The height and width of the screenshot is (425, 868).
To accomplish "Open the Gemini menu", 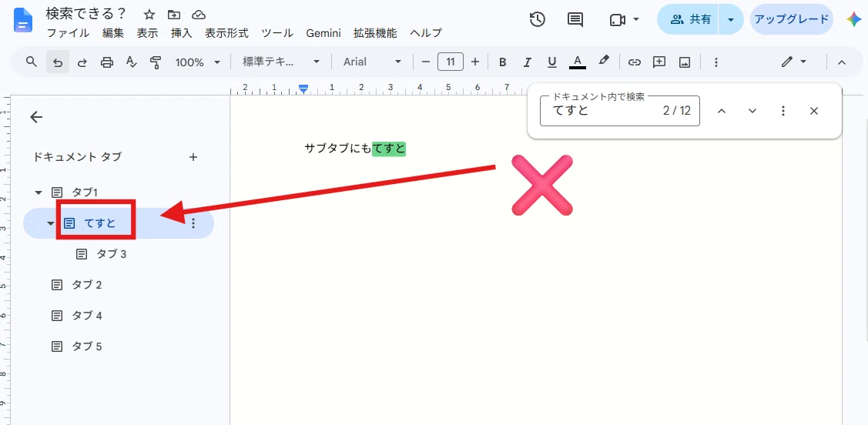I will tap(323, 32).
